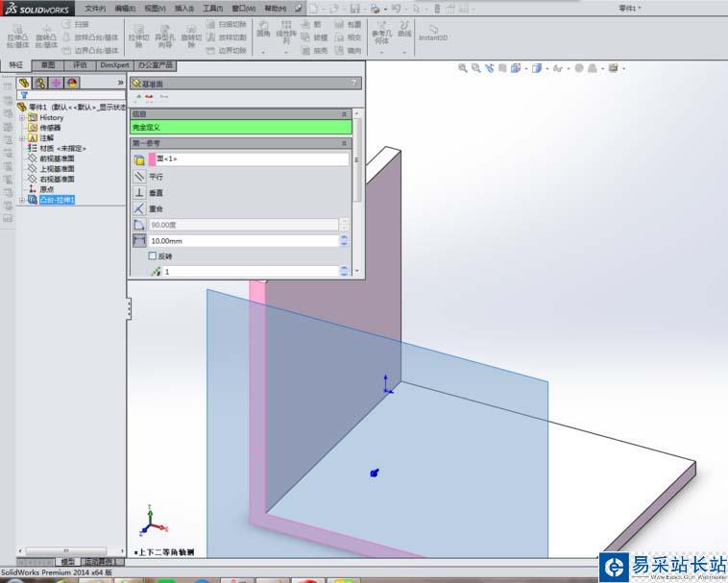Choose the Mirror (镜向) tool
Viewport: 728px width, 583px height.
coord(349,50)
